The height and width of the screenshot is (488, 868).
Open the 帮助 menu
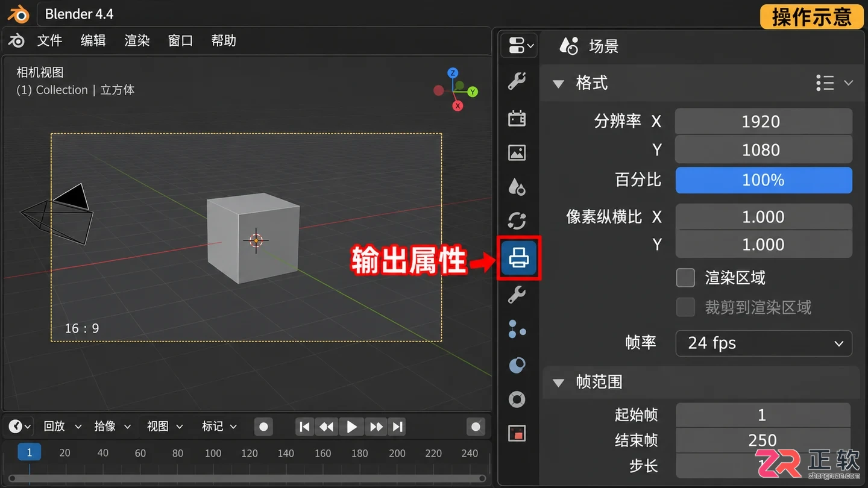click(x=224, y=40)
